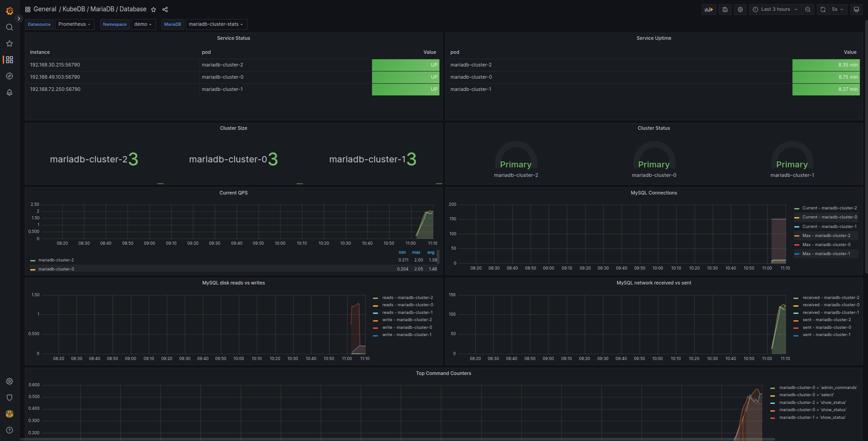Open the Namespace 'demo' variable dropdown
The image size is (868, 441).
click(143, 24)
